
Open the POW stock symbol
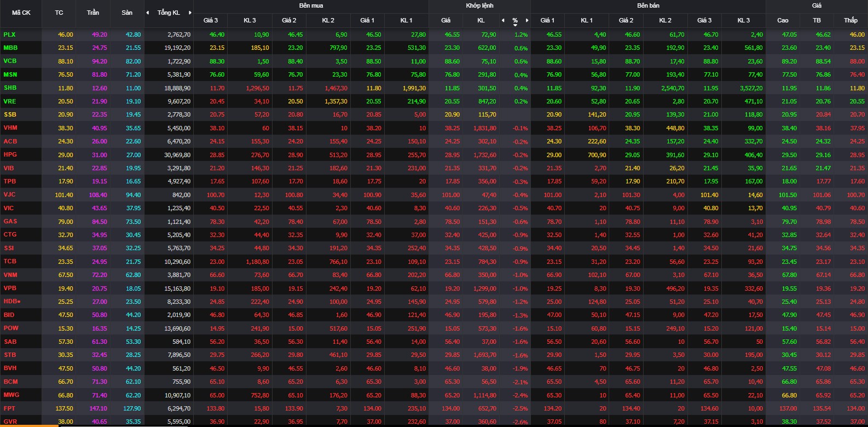(11, 328)
